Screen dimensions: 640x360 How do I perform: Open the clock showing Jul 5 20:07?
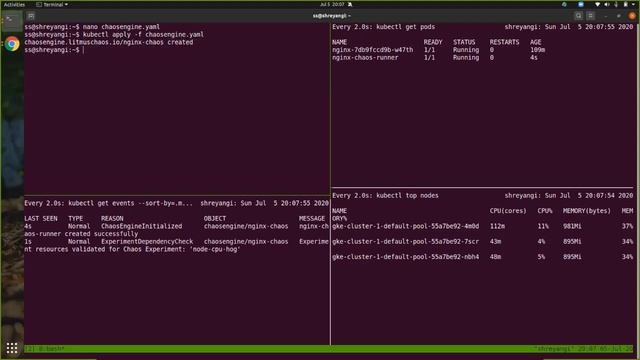tap(332, 4)
